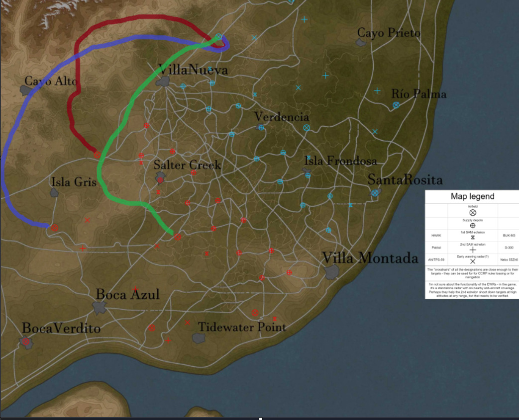Select the red airfield near Tidewater Point

[x=255, y=313]
